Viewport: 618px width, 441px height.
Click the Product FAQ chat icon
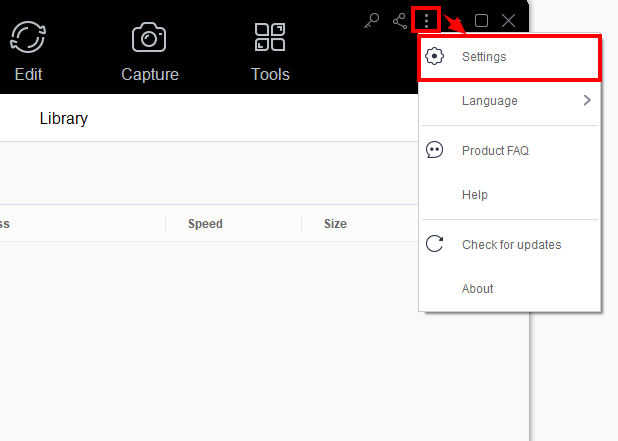coord(434,150)
